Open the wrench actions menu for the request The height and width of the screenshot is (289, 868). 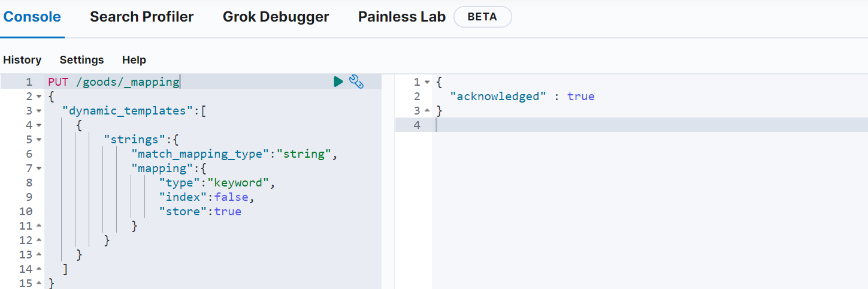(x=356, y=82)
